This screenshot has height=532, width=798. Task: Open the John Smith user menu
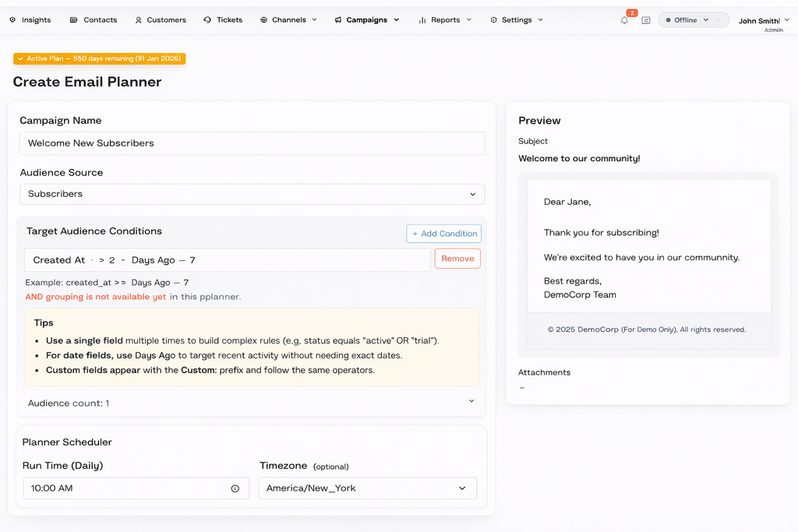point(764,21)
